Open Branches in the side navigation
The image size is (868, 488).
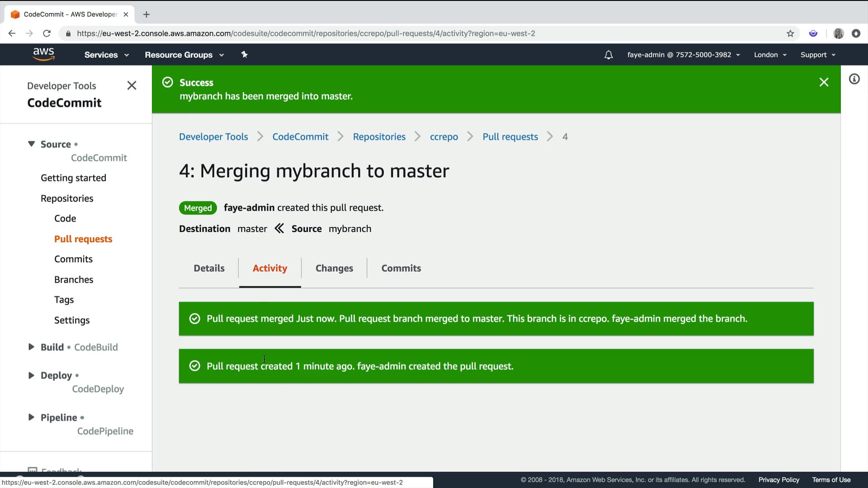tap(74, 279)
